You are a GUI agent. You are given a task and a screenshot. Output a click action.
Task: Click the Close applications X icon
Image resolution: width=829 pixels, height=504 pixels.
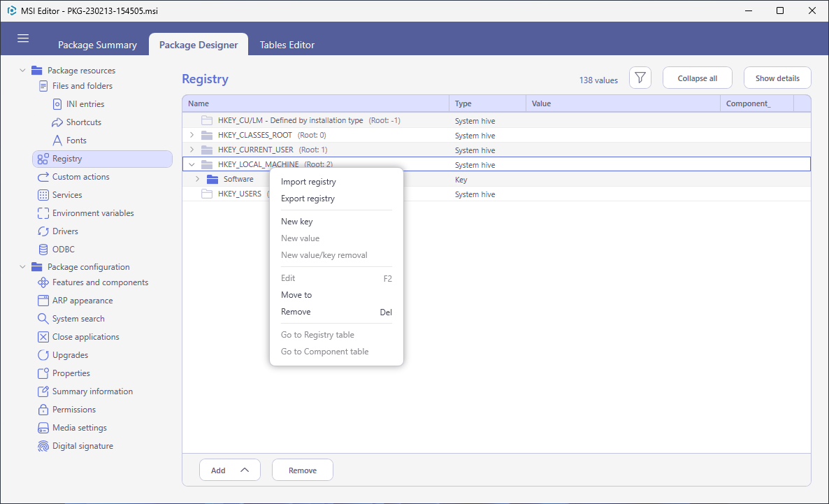tap(43, 337)
